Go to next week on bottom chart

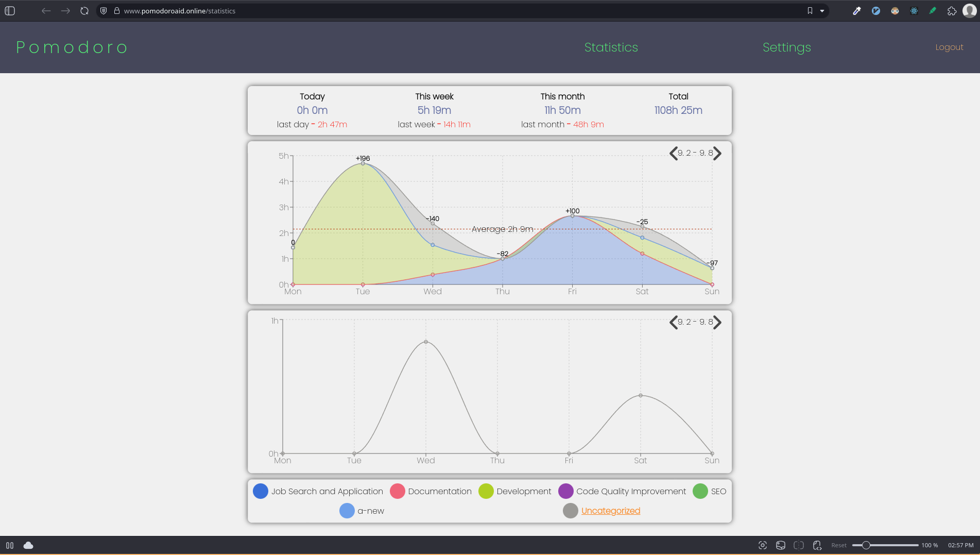(717, 322)
